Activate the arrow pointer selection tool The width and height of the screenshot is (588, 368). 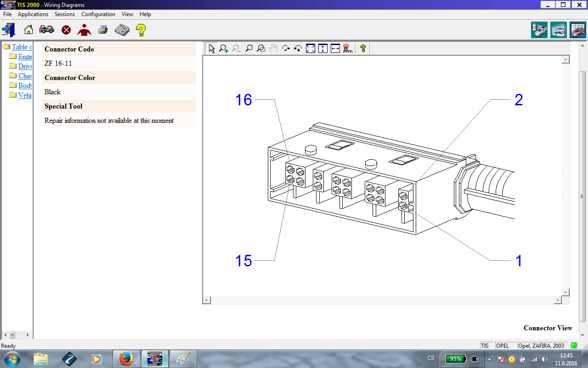pyautogui.click(x=211, y=48)
